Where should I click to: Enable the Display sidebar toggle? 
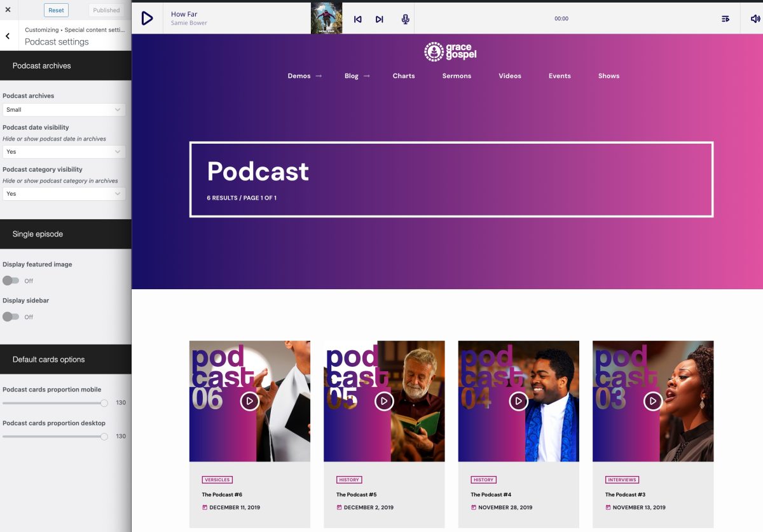[11, 316]
